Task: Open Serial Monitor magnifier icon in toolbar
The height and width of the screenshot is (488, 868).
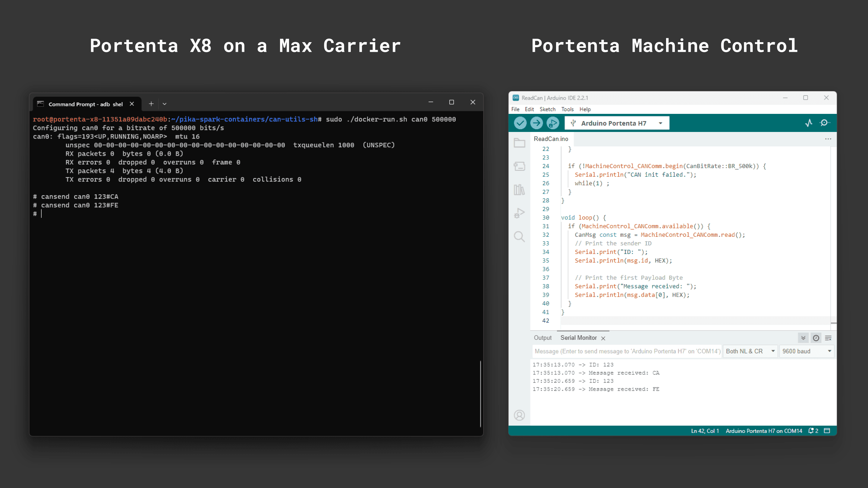Action: pos(825,123)
